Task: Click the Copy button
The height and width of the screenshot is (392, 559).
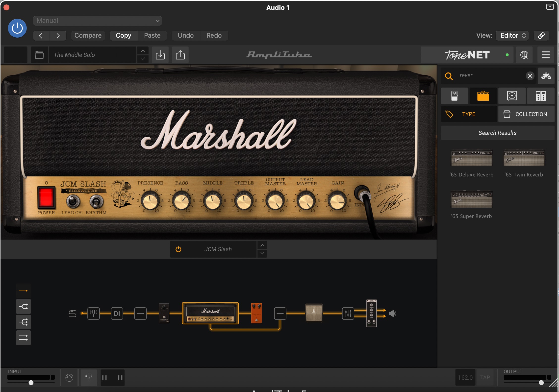Action: [124, 36]
